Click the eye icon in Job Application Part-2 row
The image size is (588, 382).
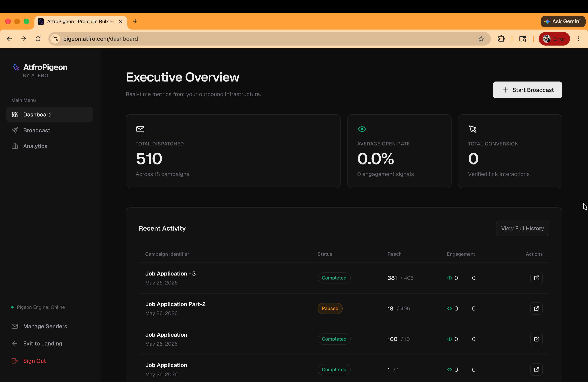449,308
